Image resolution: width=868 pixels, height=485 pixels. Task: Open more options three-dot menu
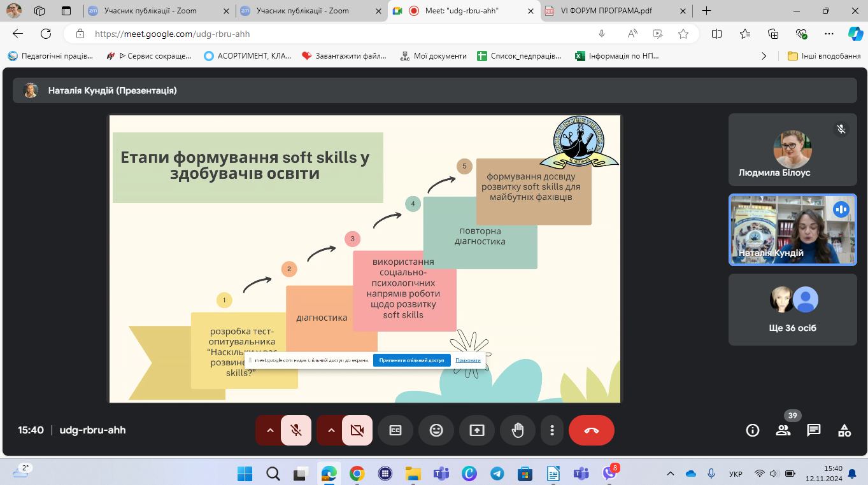click(552, 430)
